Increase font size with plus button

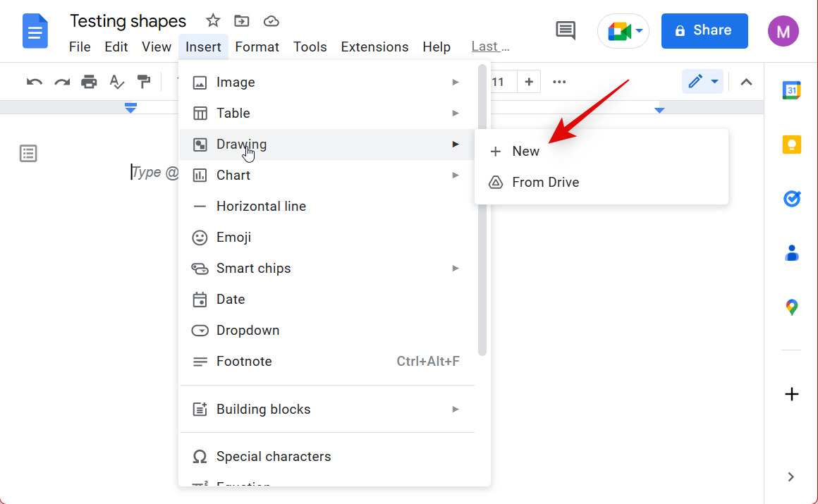(x=528, y=82)
